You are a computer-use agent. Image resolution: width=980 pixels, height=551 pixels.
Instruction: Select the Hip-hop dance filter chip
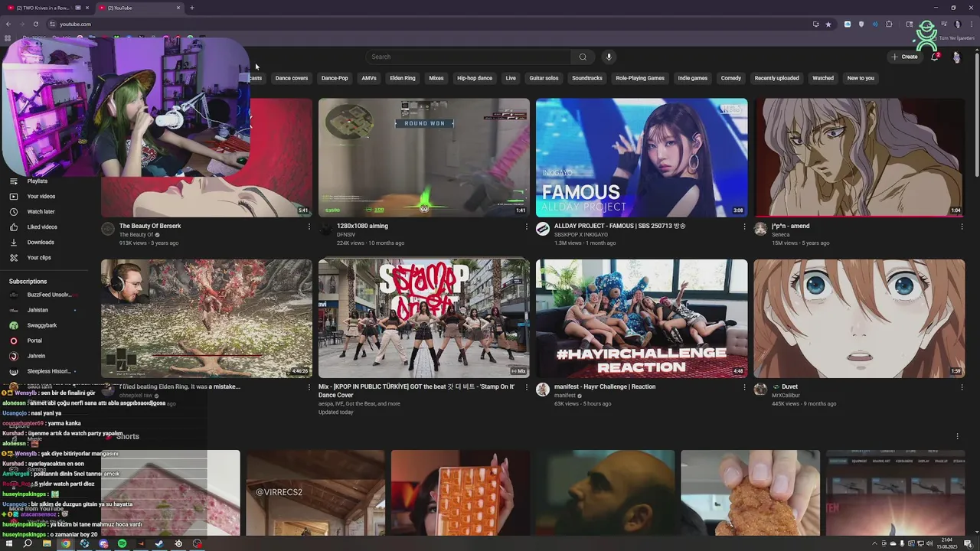pyautogui.click(x=475, y=78)
